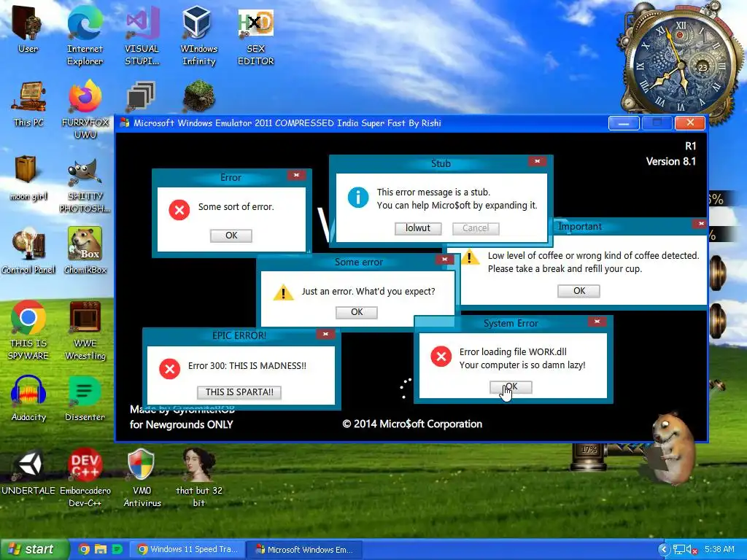Click OK in the 'Some sort of error' dialog
The width and height of the screenshot is (747, 560).
tap(231, 236)
